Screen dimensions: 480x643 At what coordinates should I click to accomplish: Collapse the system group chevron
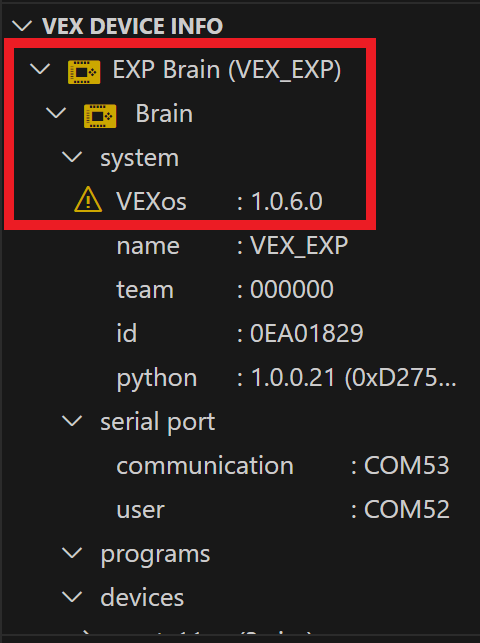[x=72, y=157]
